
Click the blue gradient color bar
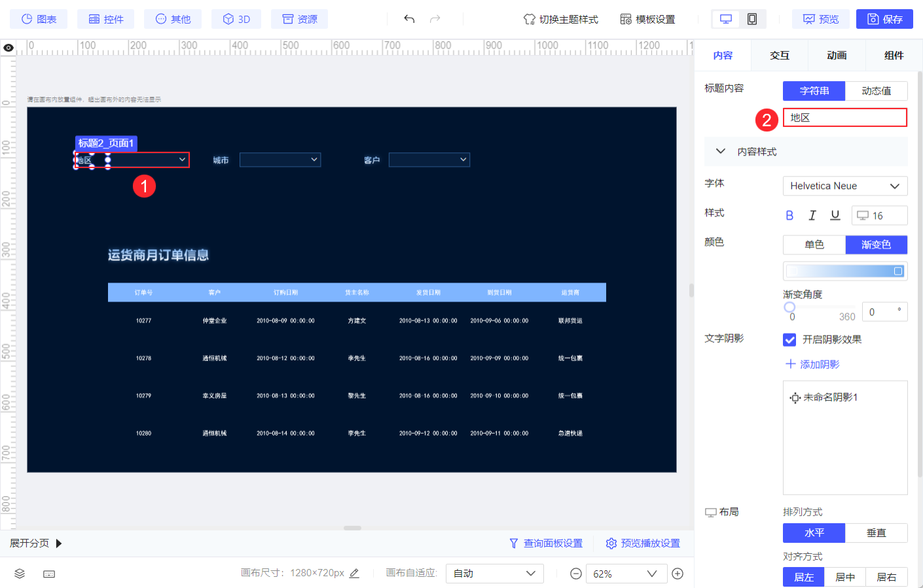coord(845,271)
